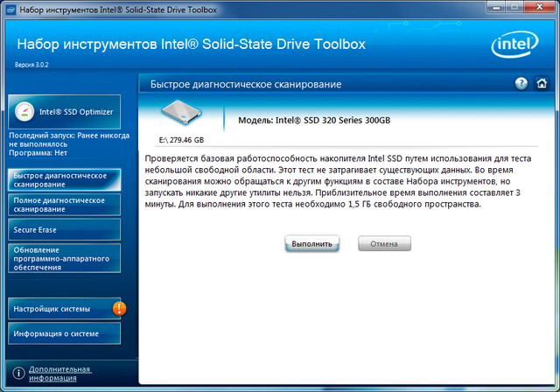Click the Intel logo
Screen dimensions: 560x392
tap(514, 45)
